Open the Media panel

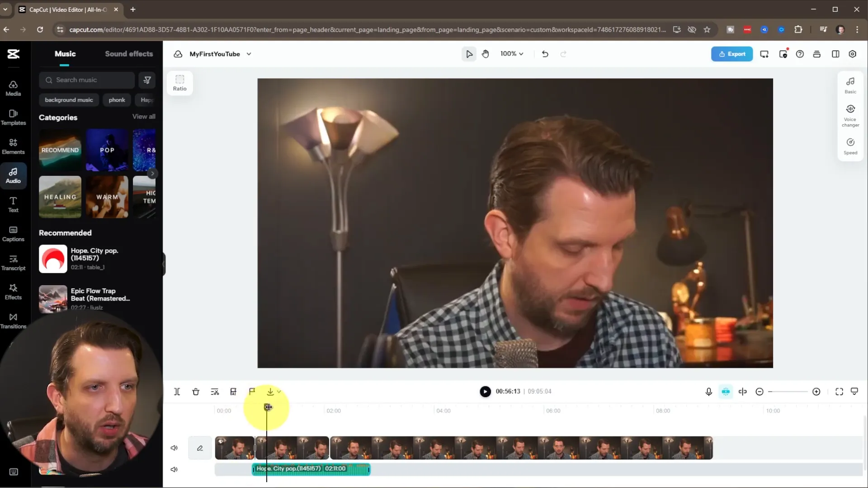point(13,88)
